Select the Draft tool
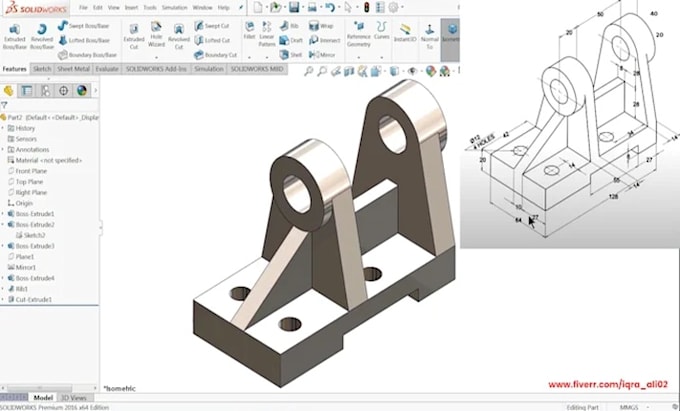 click(x=291, y=40)
